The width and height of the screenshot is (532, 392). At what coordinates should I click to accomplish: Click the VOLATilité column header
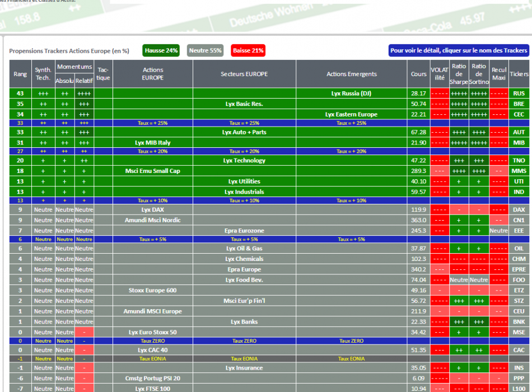(x=440, y=74)
